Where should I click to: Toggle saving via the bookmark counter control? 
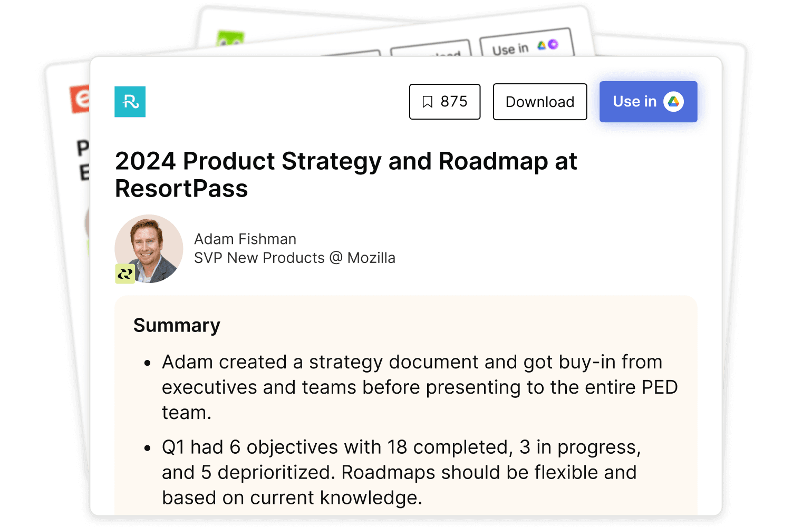point(444,102)
